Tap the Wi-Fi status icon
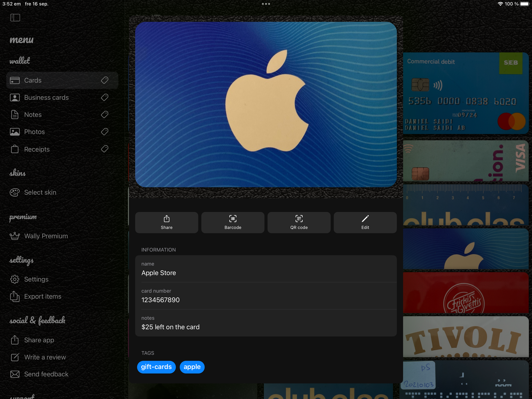Screen dimensions: 532x399 500,4
